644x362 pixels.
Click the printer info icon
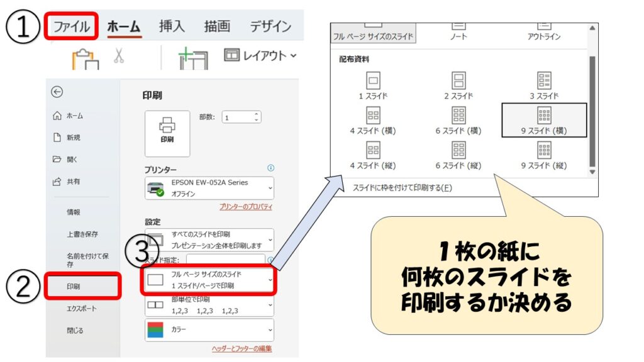click(x=270, y=168)
